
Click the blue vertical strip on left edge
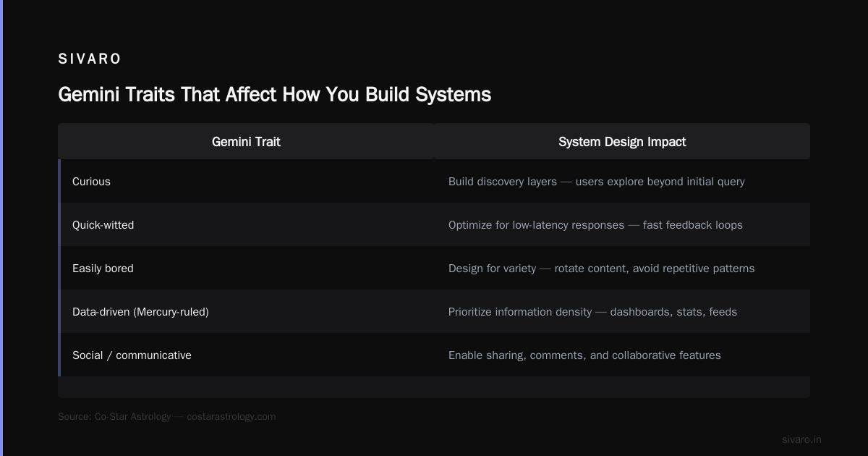pyautogui.click(x=1, y=228)
